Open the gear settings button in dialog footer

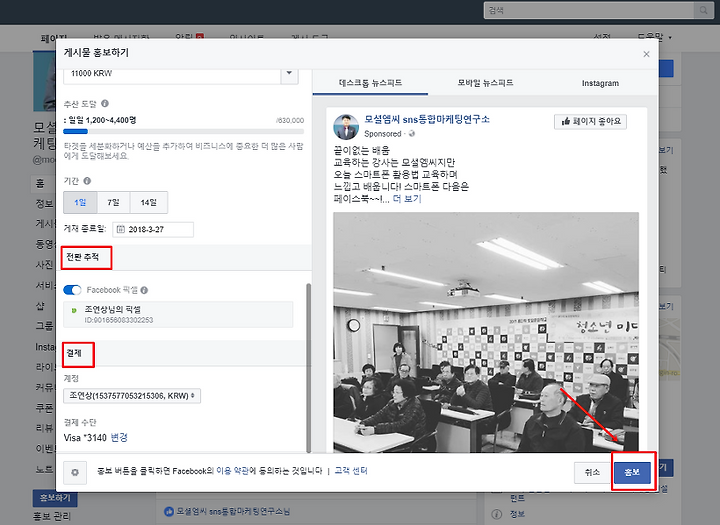[75, 472]
